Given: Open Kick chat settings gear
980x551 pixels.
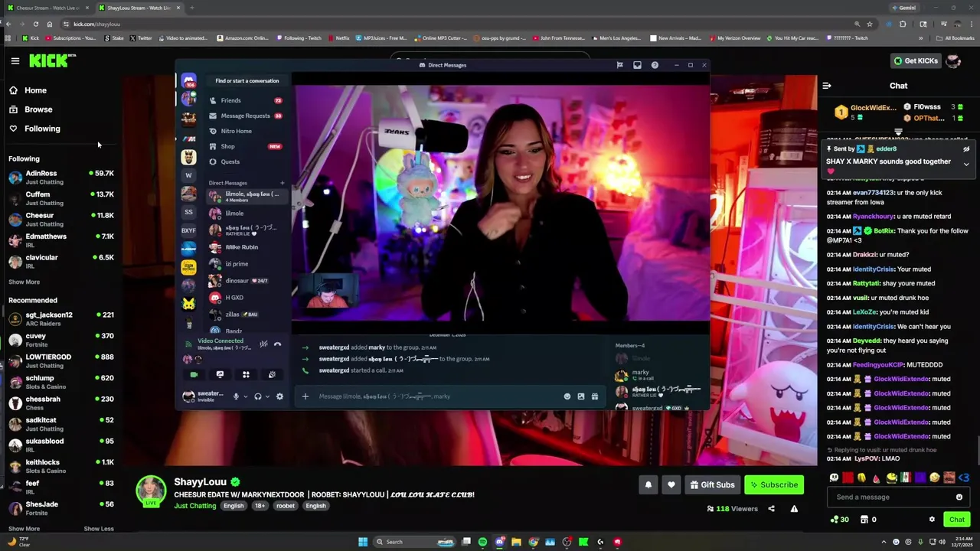Looking at the screenshot, I should click(932, 520).
